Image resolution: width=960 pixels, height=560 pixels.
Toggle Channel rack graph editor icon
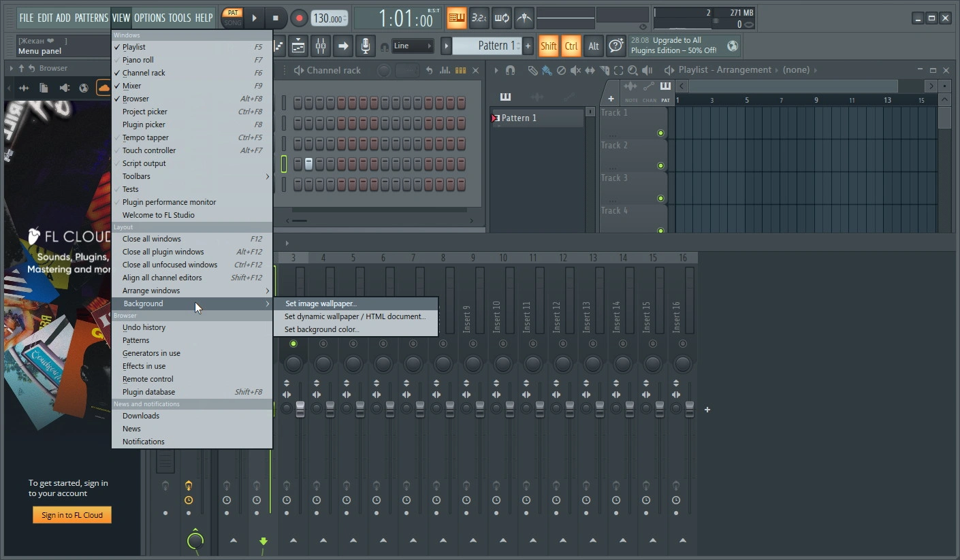[x=445, y=70]
